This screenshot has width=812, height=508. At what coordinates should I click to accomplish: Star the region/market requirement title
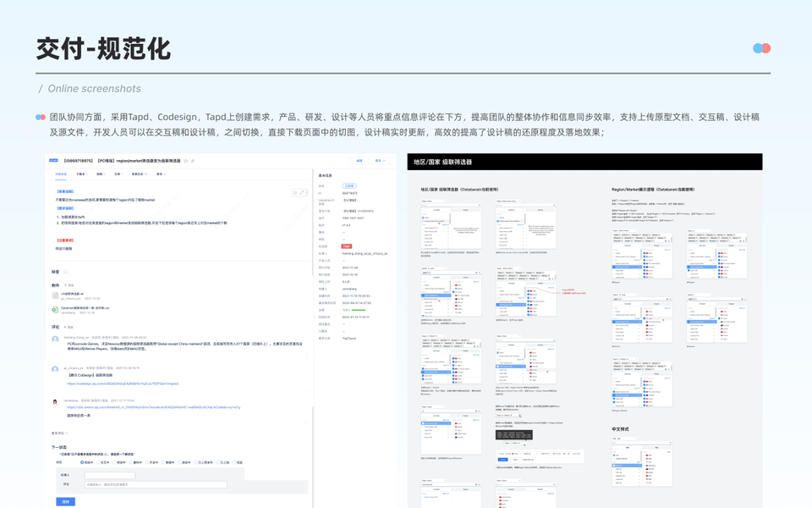(186, 161)
